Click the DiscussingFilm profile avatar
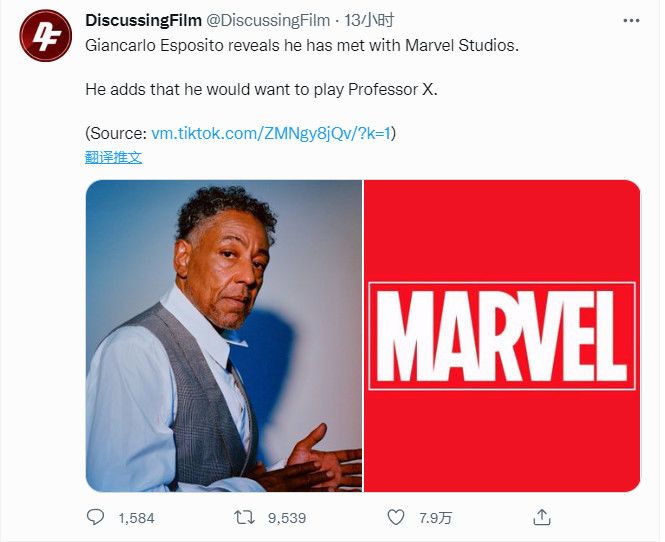 pyautogui.click(x=44, y=36)
